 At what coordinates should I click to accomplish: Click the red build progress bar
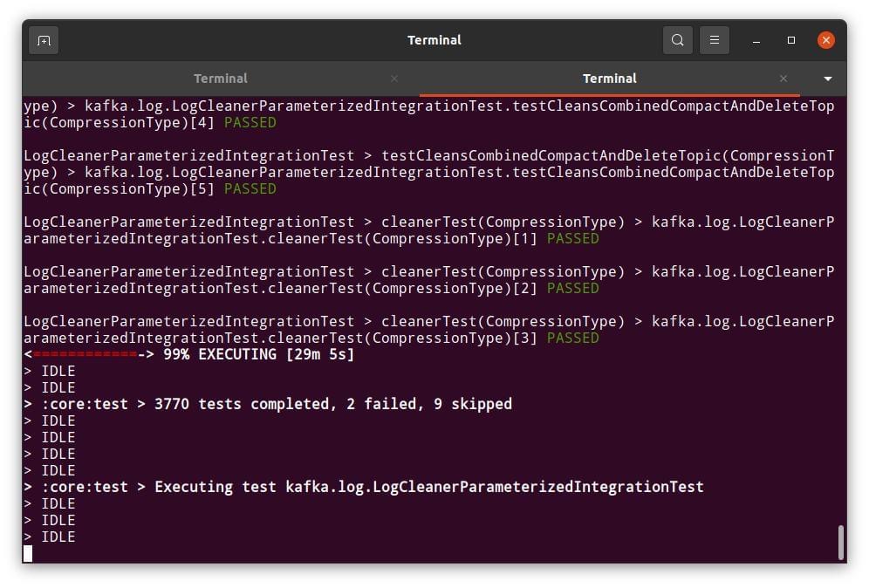point(85,355)
